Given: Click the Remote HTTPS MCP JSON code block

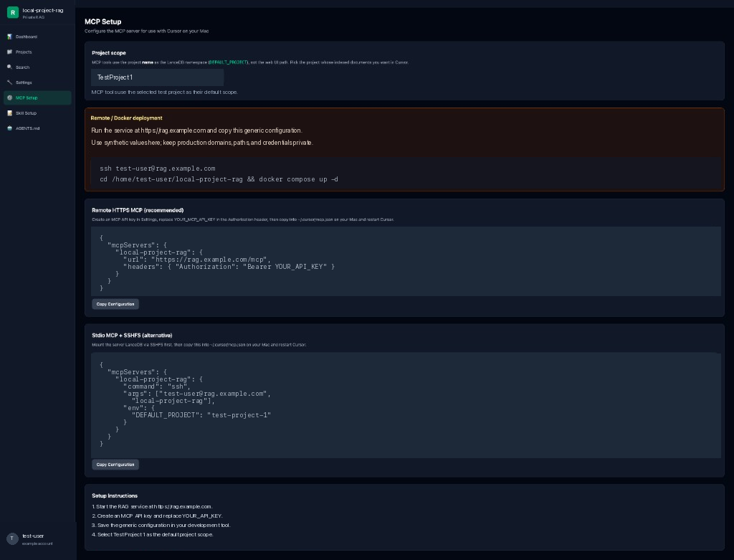Looking at the screenshot, I should coord(406,261).
